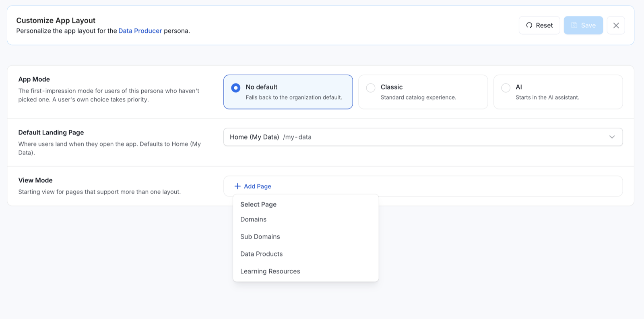Screen dimensions: 644x319
Task: Click the Reset button
Action: coord(539,25)
